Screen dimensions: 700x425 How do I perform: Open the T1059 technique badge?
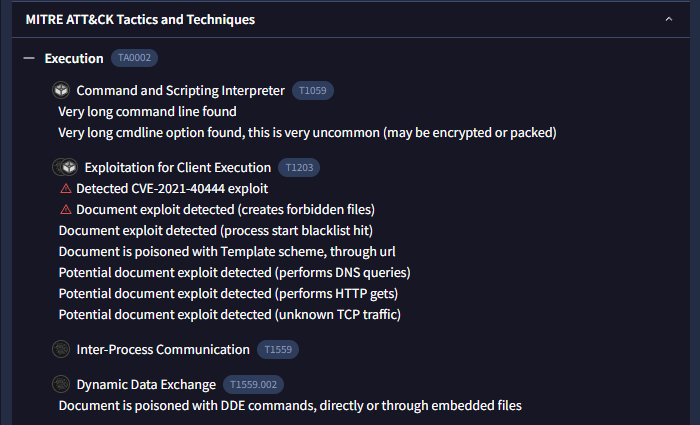(313, 91)
